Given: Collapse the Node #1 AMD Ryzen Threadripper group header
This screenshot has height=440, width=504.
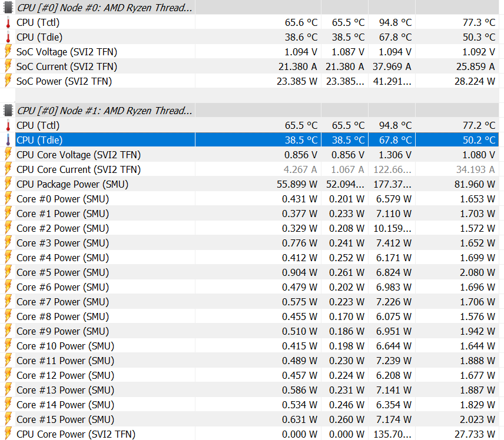Looking at the screenshot, I should pos(104,111).
